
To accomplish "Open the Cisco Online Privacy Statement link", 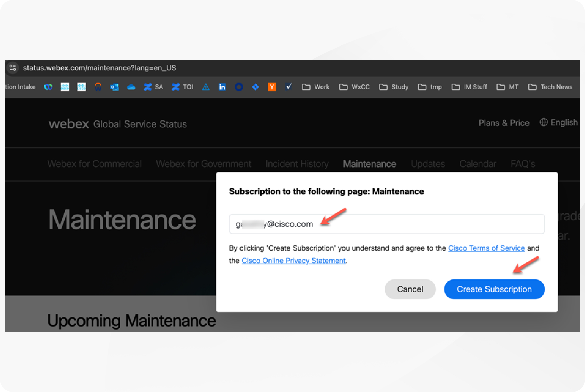I will coord(294,261).
